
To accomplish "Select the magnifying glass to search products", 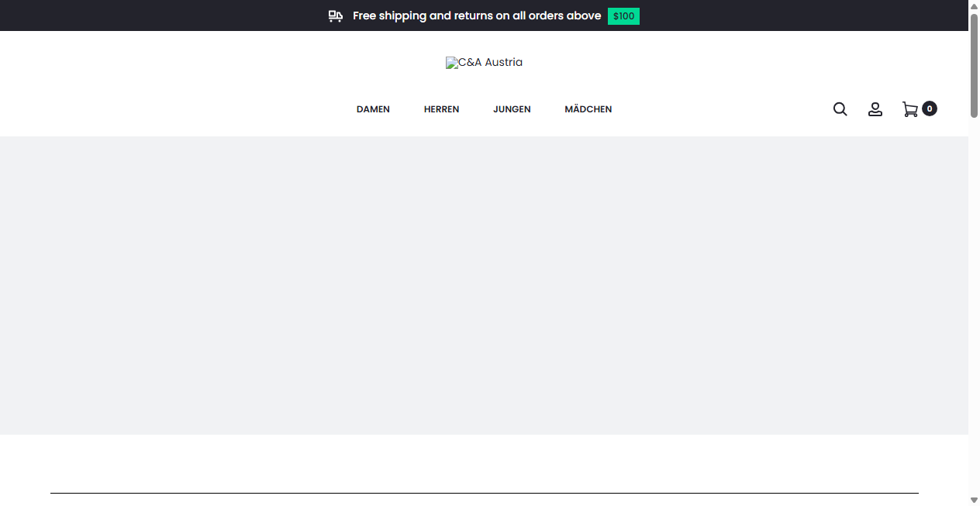I will [840, 109].
